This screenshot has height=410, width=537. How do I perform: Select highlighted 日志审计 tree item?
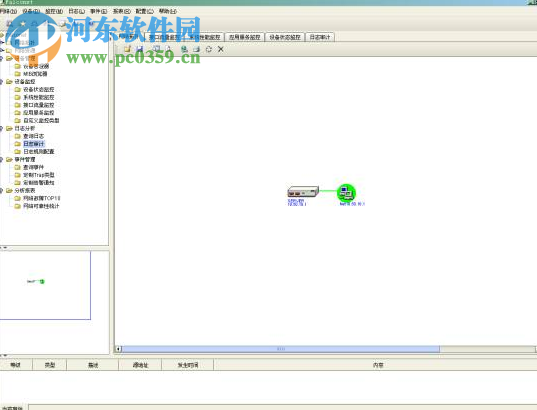(x=34, y=144)
